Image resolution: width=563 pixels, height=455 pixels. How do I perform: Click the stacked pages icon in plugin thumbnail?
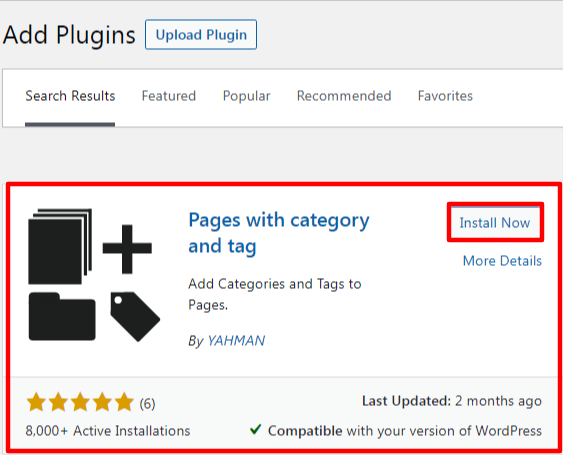[x=60, y=246]
